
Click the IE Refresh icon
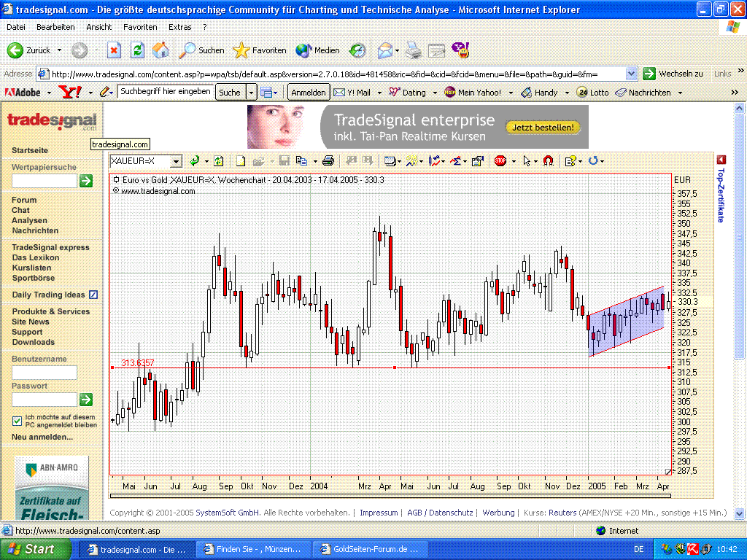137,50
